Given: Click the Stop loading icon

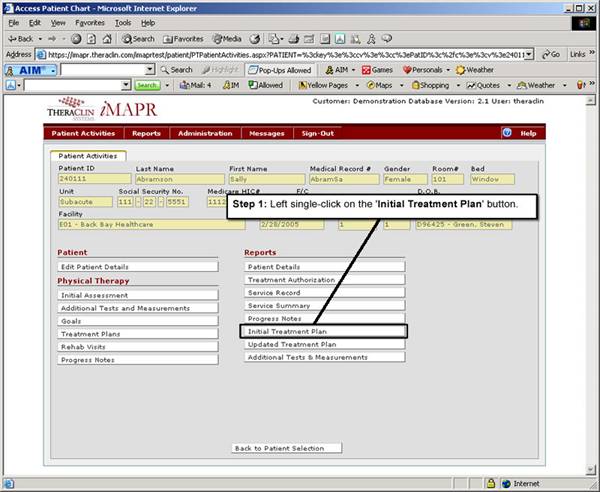Looking at the screenshot, I should pyautogui.click(x=76, y=39).
